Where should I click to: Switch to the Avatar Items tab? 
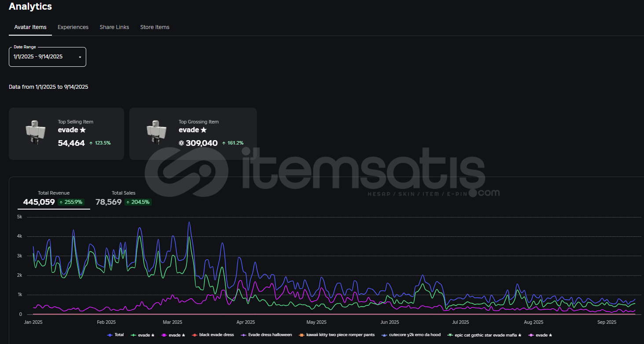pyautogui.click(x=30, y=27)
